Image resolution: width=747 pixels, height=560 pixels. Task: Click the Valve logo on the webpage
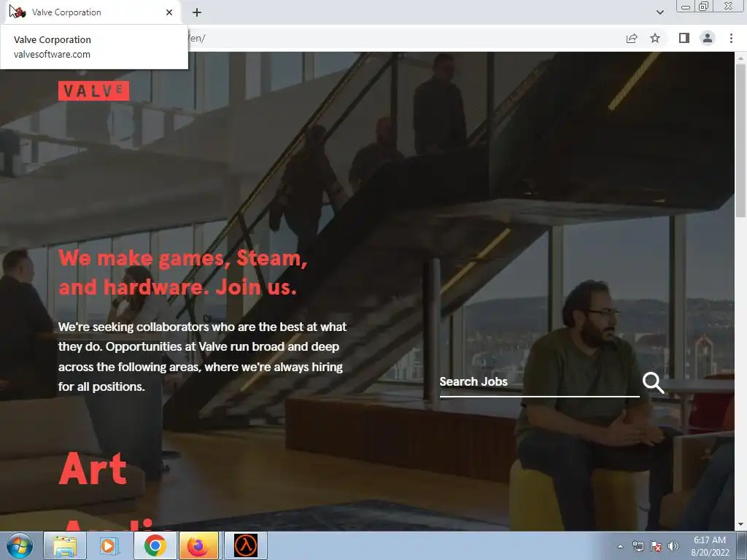(93, 91)
